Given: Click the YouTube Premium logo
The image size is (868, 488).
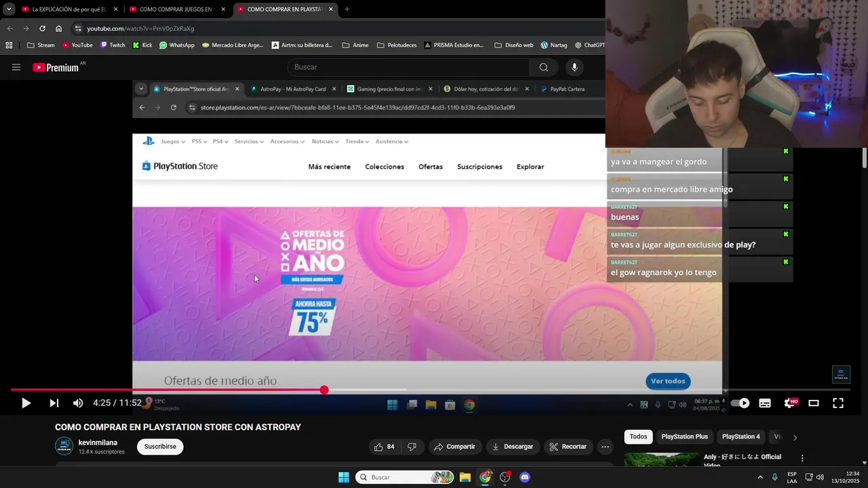Looking at the screenshot, I should click(56, 67).
